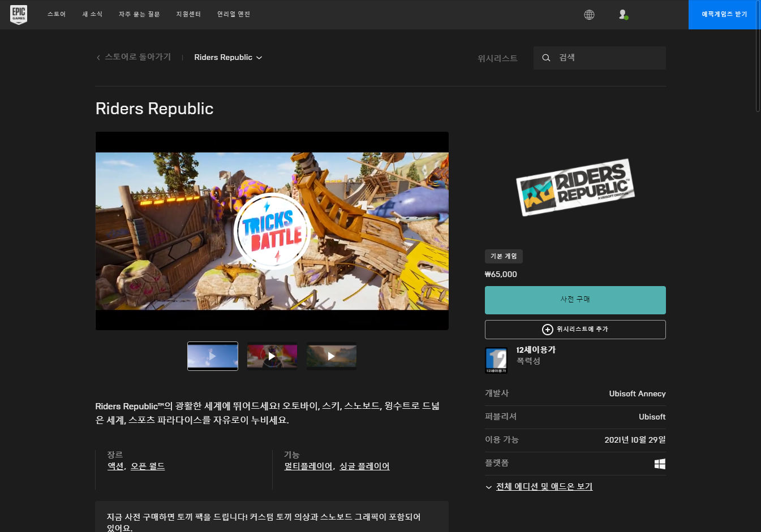Screen dimensions: 761x532
Task: Return via 스토어로 돌아가기 link
Action: pos(137,57)
